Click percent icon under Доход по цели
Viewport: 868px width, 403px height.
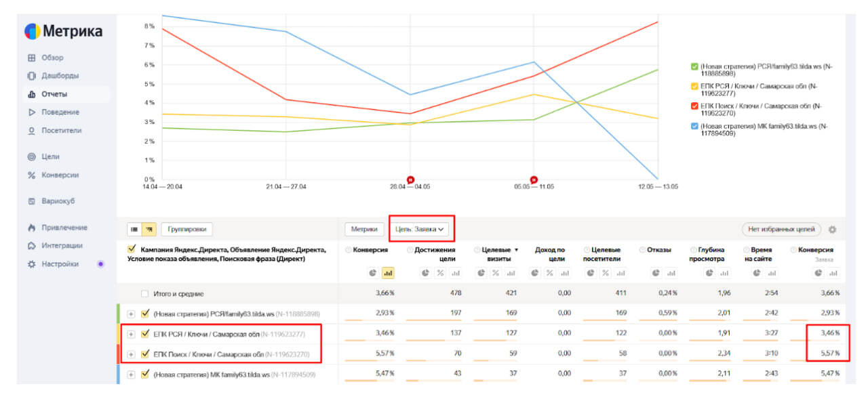551,273
